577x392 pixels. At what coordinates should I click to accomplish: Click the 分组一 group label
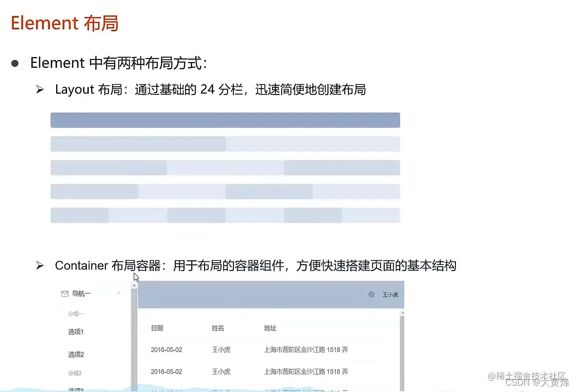pyautogui.click(x=76, y=314)
